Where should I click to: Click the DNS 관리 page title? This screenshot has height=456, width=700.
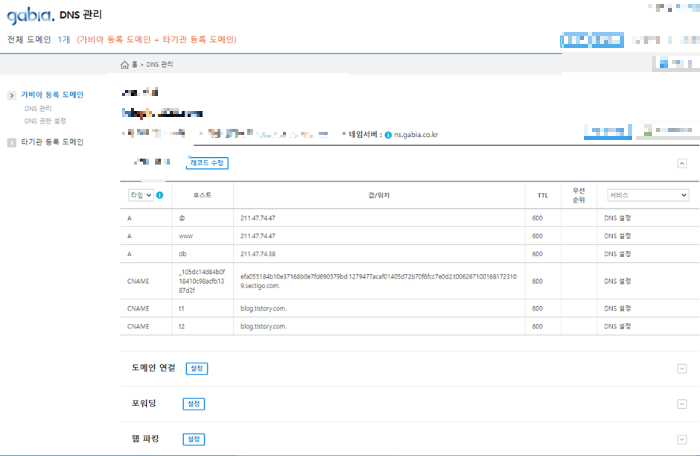81,15
